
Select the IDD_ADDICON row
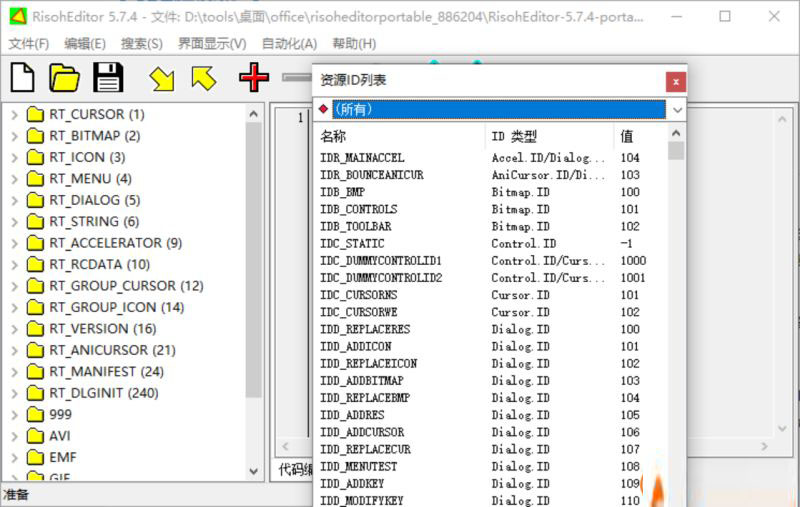pos(490,347)
